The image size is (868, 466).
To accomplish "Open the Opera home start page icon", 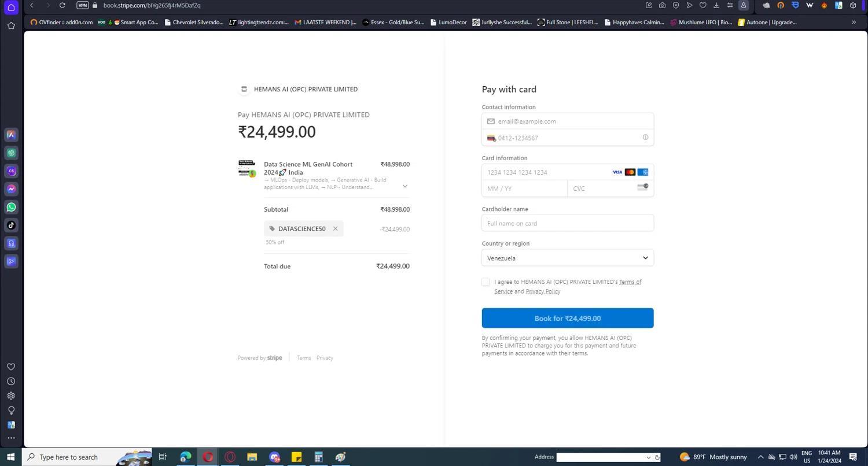I will coord(11,7).
